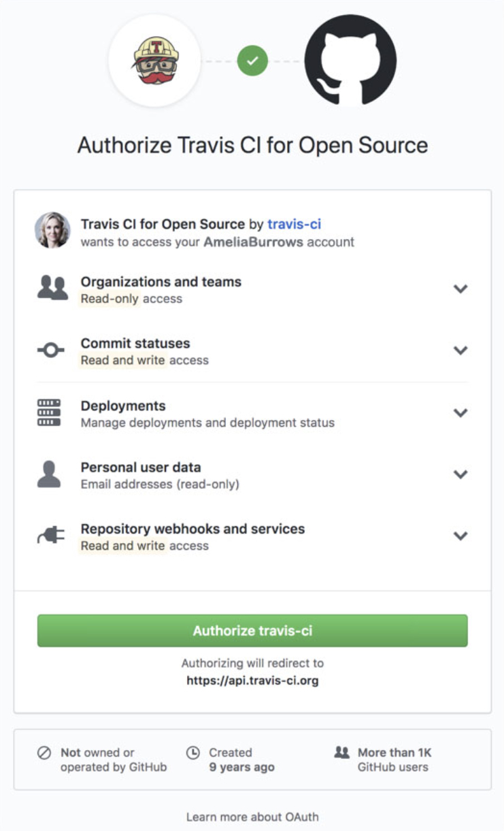Click the Personal user data person icon
The image size is (504, 831).
click(49, 474)
